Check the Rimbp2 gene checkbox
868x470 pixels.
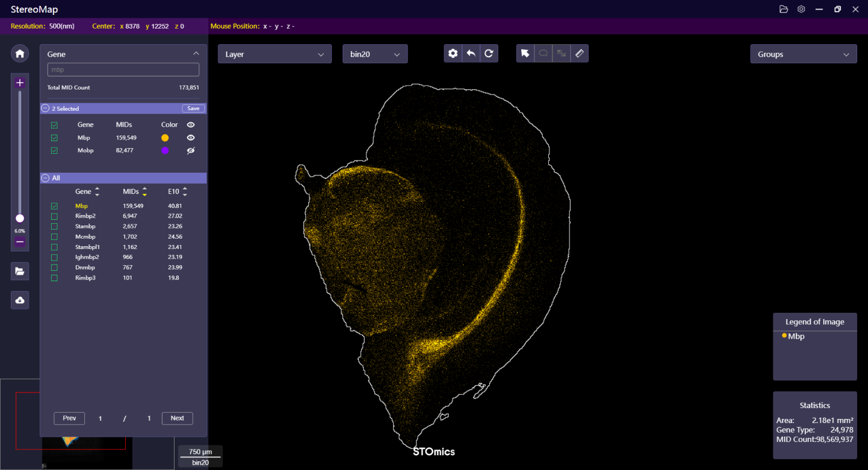[55, 216]
